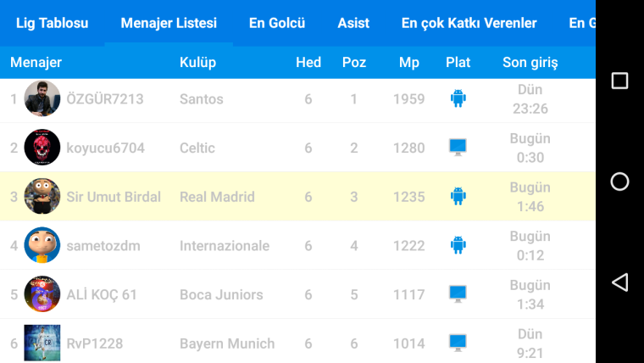Open koyucu6704's skull avatar

click(x=42, y=148)
